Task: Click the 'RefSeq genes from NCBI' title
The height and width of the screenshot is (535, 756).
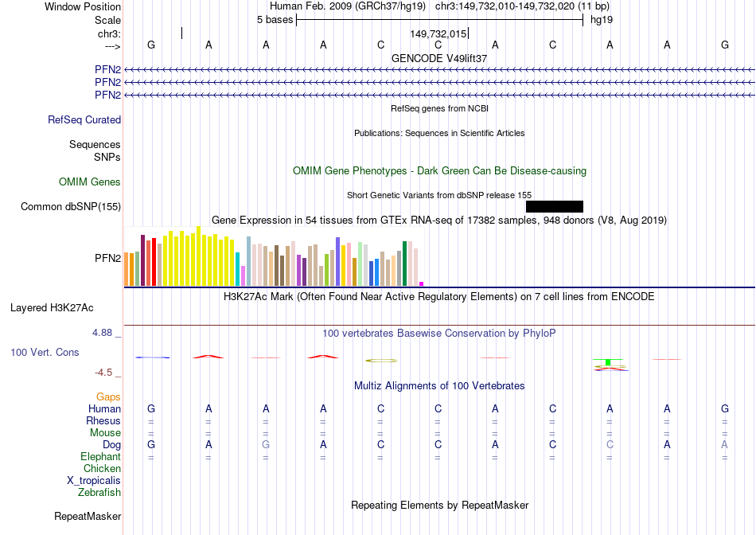Action: click(x=440, y=108)
